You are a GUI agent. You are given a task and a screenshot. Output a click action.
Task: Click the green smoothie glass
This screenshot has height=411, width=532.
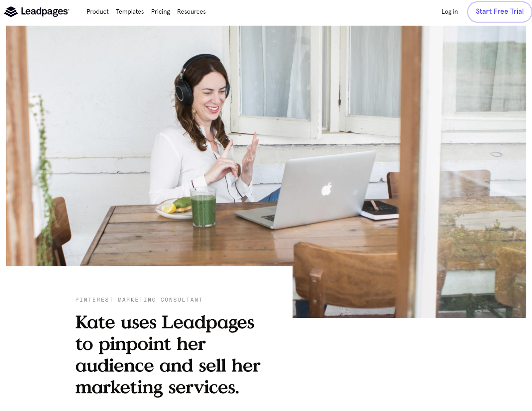(x=203, y=207)
